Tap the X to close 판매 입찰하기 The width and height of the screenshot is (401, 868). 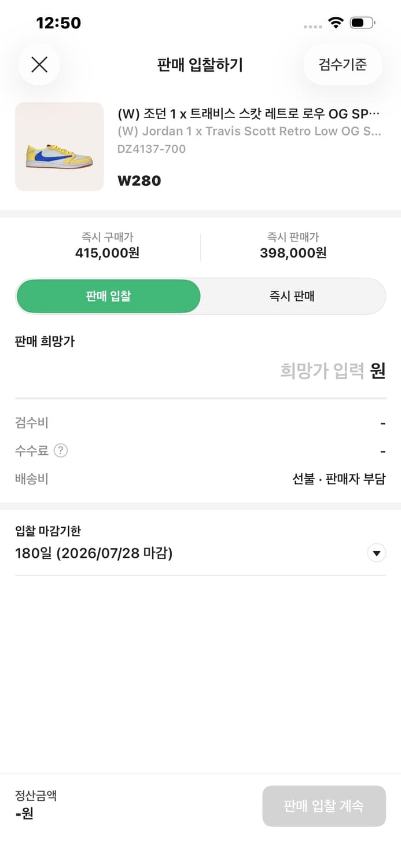[x=39, y=64]
